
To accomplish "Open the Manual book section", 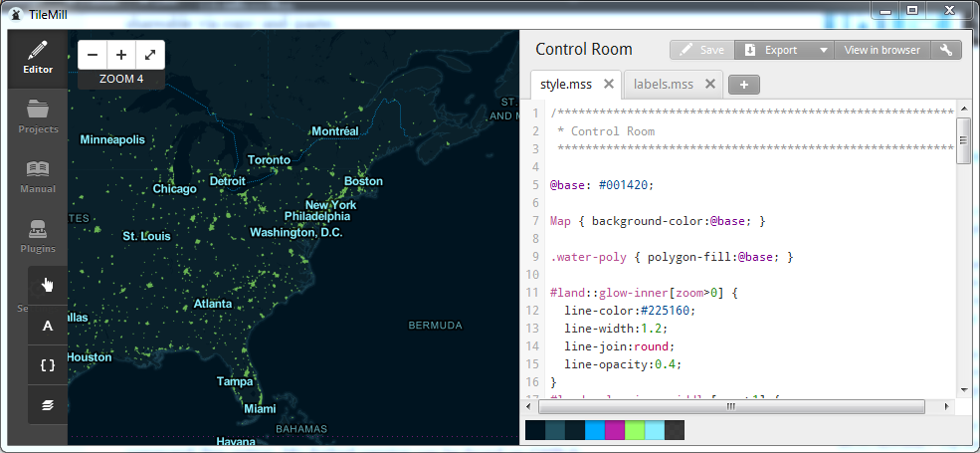I will 38,177.
